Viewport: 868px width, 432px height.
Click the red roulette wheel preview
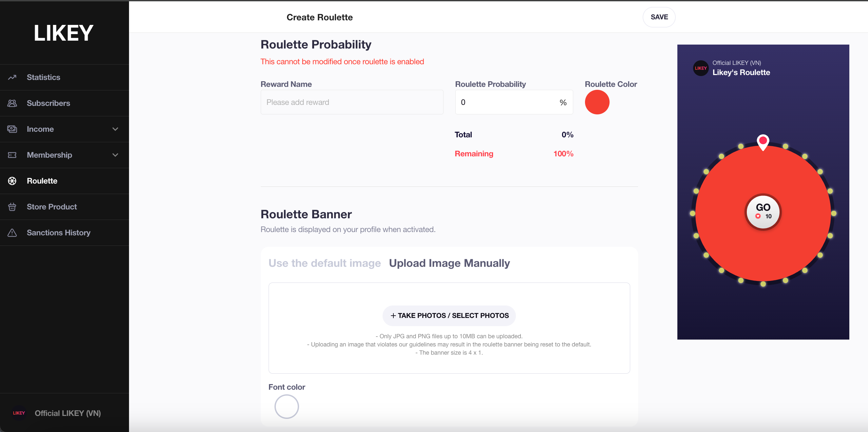click(x=763, y=213)
